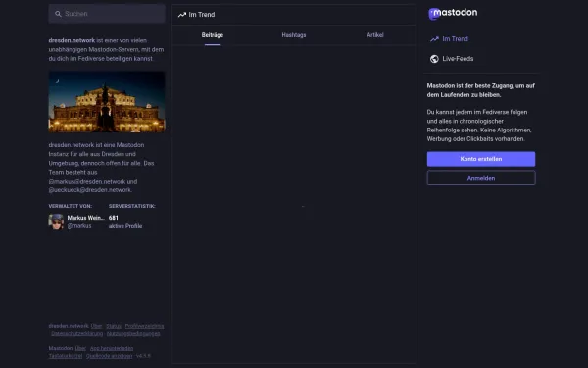Click the VERWALTET VON heading
Image resolution: width=588 pixels, height=368 pixels.
71,206
